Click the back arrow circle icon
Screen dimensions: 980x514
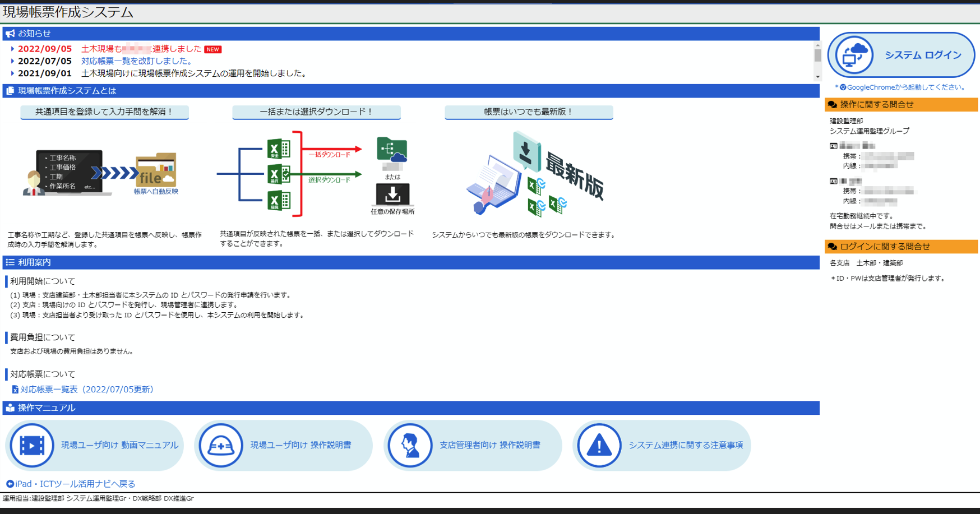10,484
